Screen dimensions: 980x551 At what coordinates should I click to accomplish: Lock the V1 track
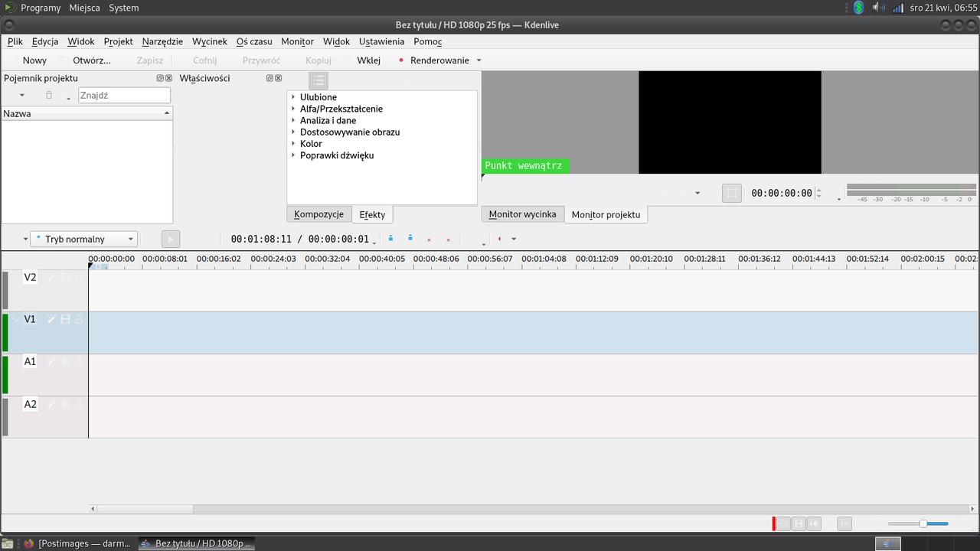point(79,319)
